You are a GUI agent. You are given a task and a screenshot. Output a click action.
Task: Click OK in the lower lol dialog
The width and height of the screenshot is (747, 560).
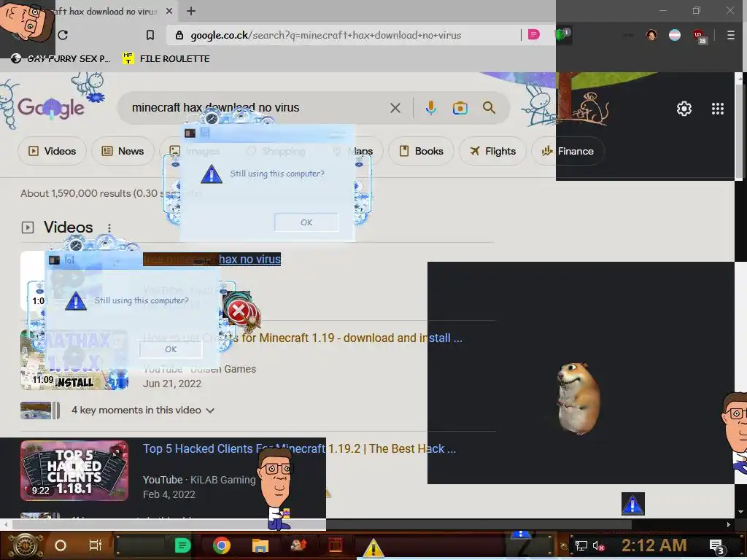click(x=171, y=349)
